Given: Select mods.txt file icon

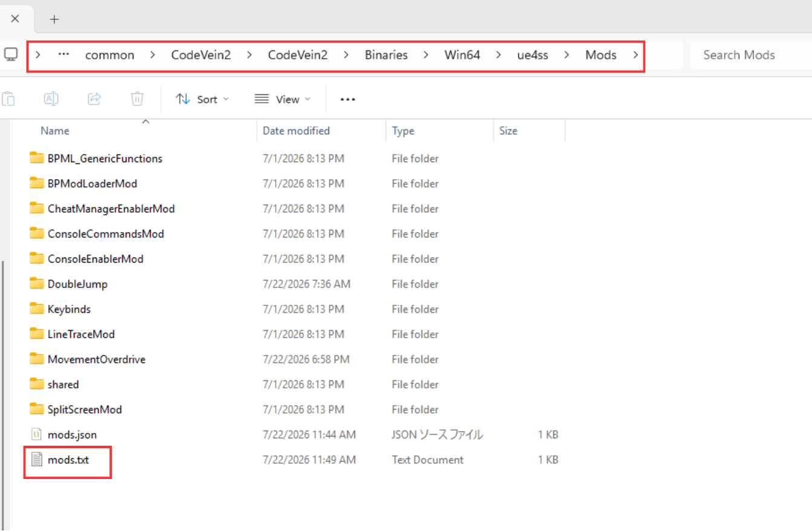Looking at the screenshot, I should coord(37,460).
